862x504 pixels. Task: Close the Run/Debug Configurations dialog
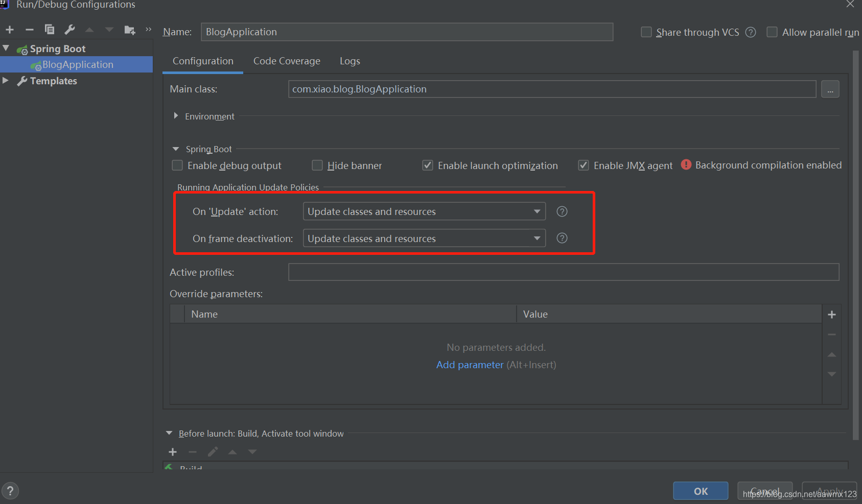point(850,4)
